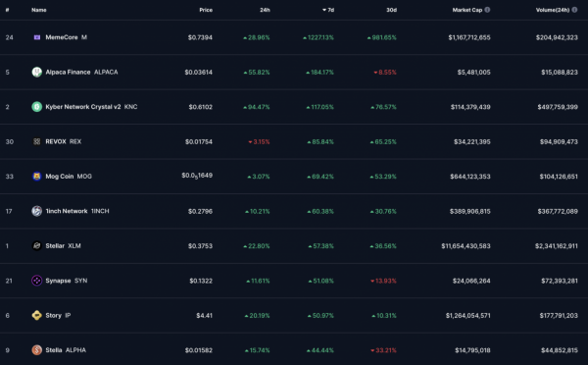
Task: Sort by the Name column header
Action: [x=39, y=10]
